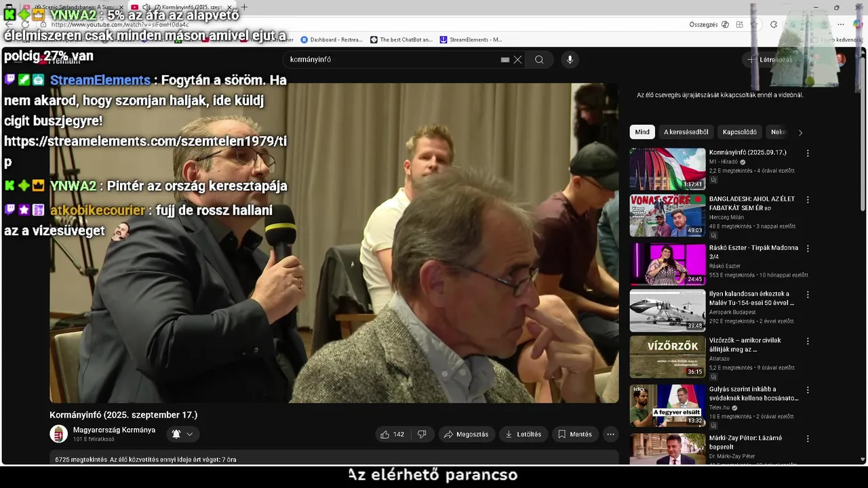Expand the description showing 6725 megtekintés

[x=334, y=457]
